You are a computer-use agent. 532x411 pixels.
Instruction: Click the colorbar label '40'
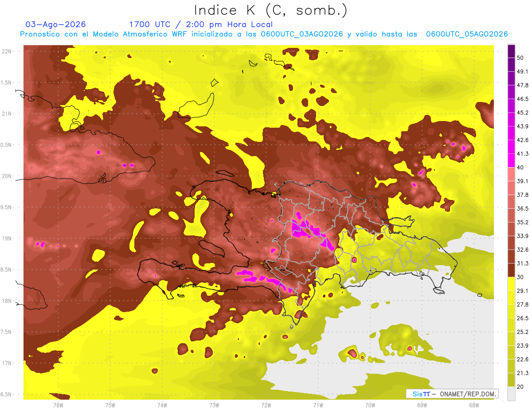[521, 168]
